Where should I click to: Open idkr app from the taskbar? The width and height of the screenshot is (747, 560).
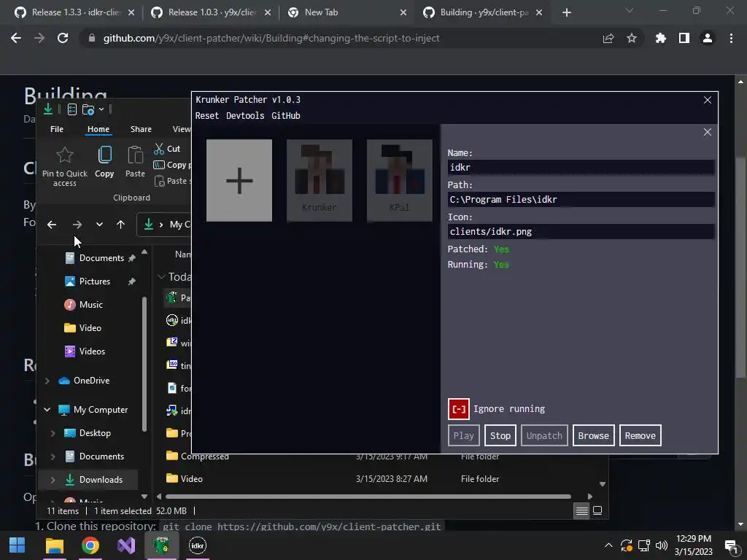pyautogui.click(x=197, y=545)
